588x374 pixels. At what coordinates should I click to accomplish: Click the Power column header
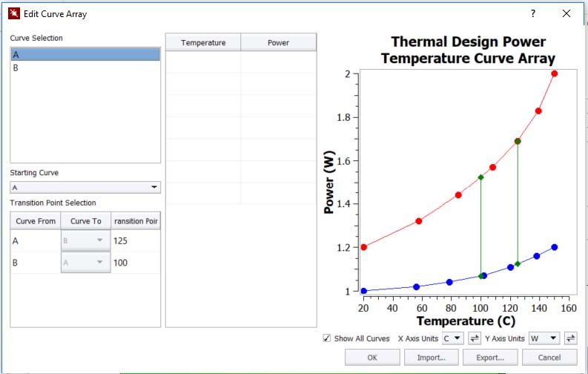278,43
